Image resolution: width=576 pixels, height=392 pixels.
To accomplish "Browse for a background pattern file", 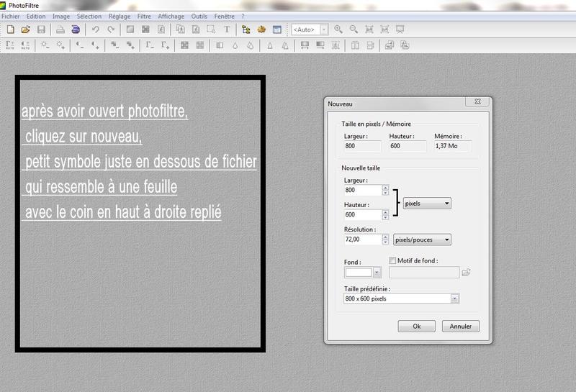I will point(466,273).
